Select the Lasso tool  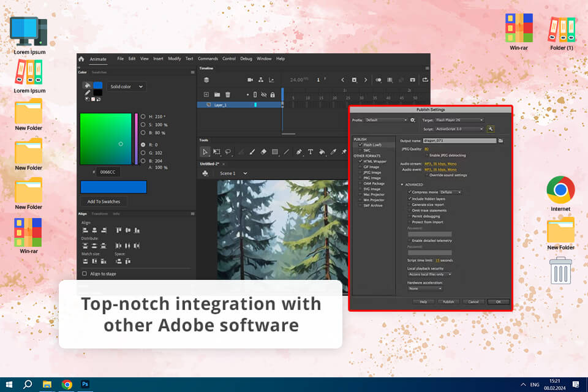point(228,152)
